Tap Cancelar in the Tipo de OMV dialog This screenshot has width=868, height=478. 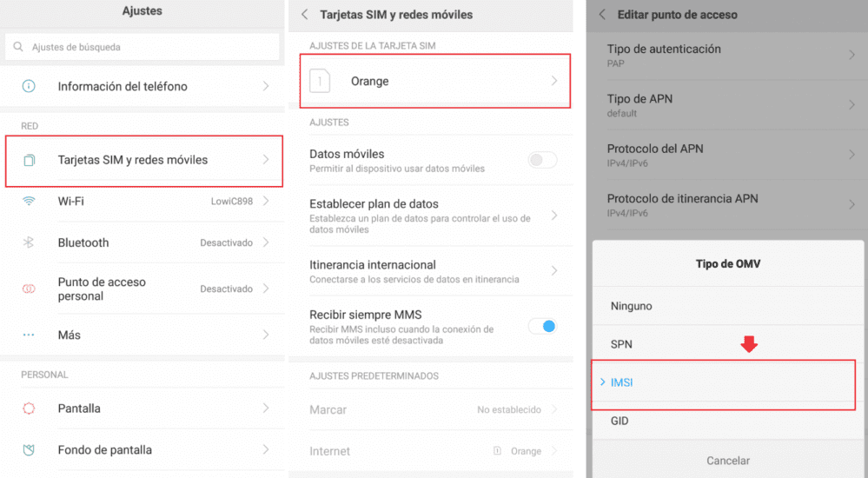pos(728,461)
